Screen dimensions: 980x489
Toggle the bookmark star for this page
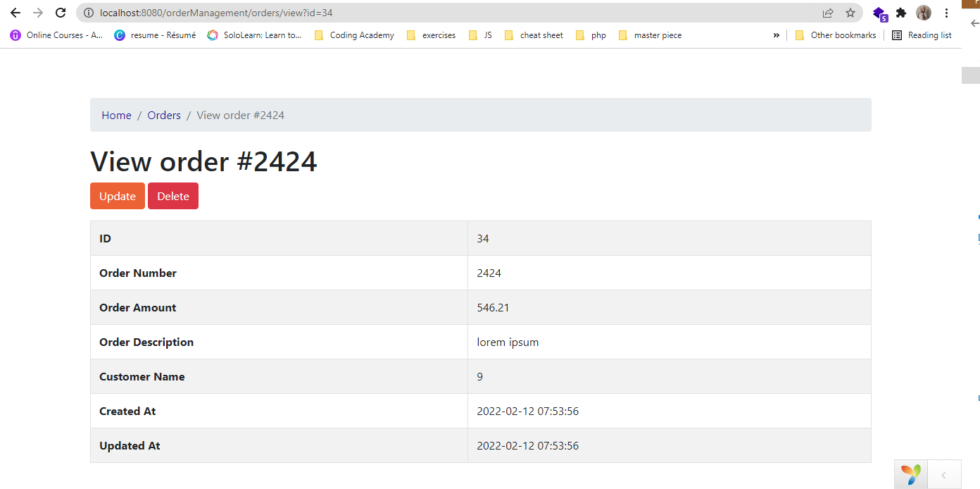pyautogui.click(x=851, y=12)
